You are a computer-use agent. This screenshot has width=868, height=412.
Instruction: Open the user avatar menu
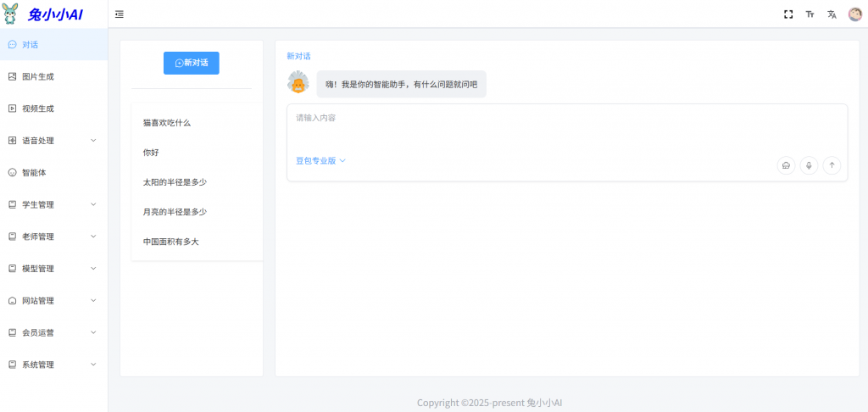pos(854,14)
